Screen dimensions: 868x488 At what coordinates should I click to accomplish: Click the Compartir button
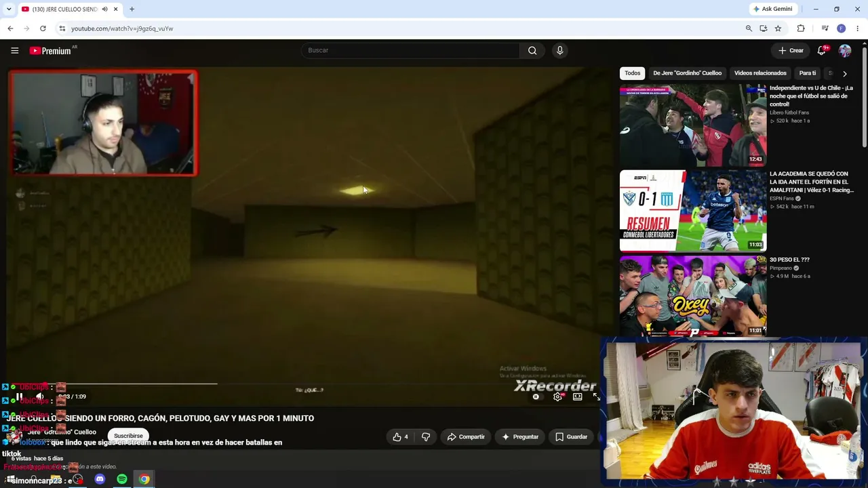click(466, 437)
